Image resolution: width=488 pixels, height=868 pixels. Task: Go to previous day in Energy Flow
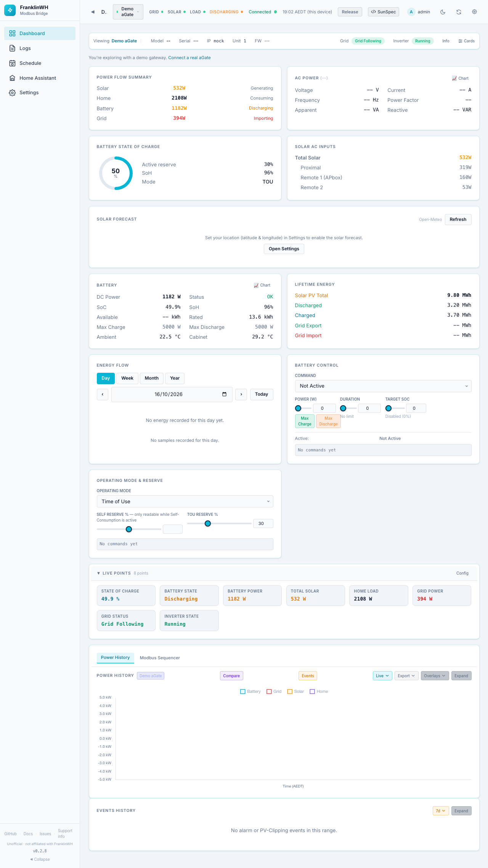(x=103, y=394)
